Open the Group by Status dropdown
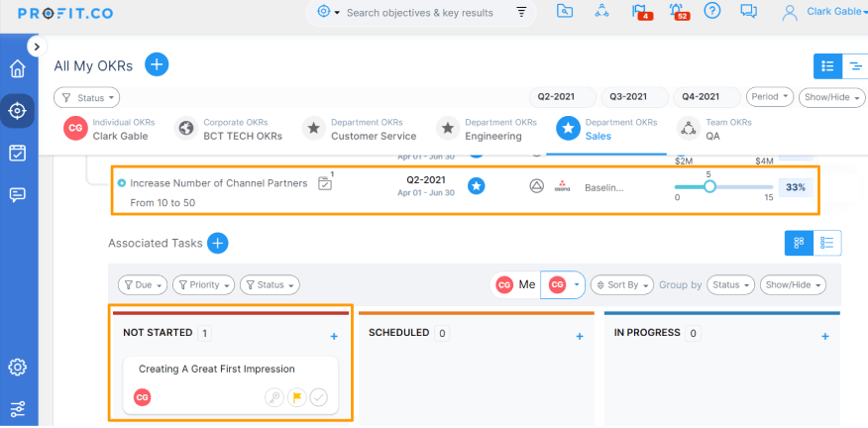Viewport: 868px width, 428px height. (x=730, y=285)
